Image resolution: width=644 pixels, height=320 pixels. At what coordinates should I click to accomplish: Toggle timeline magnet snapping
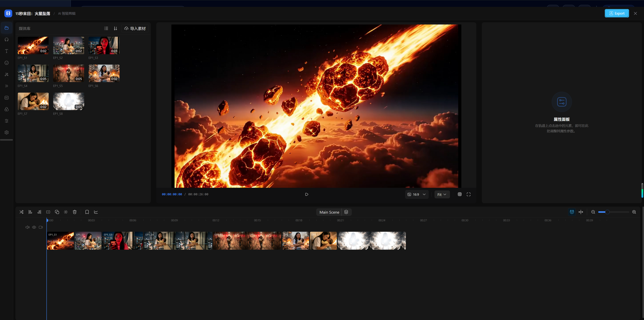(572, 212)
